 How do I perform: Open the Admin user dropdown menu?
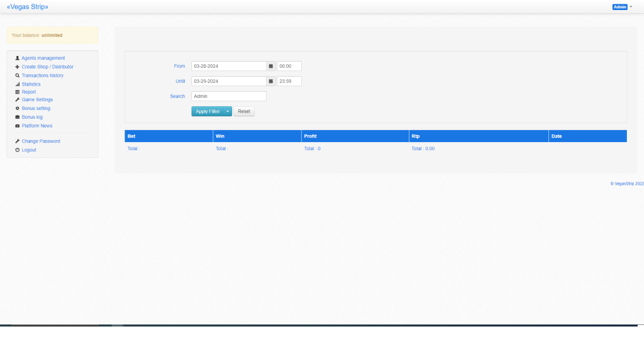point(622,7)
